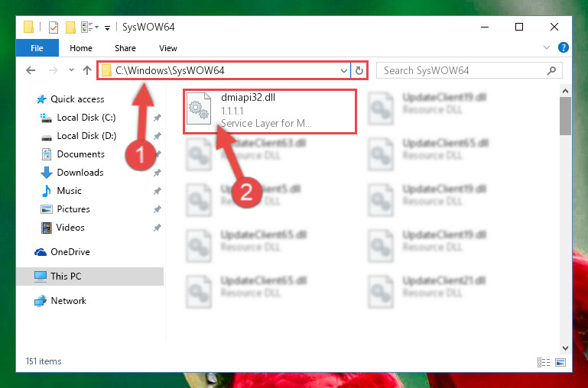Switch to Large icons view in the status bar

(560, 362)
